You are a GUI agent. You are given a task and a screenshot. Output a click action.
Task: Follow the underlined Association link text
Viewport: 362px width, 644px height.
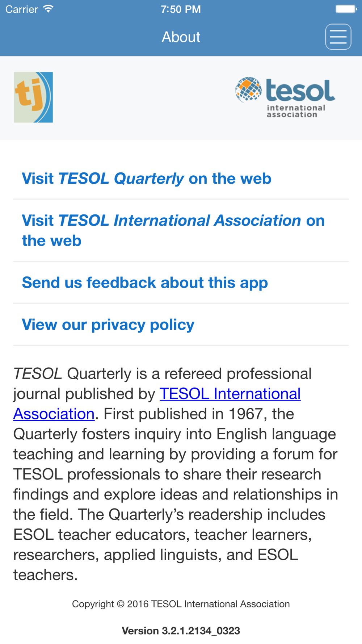click(x=54, y=414)
